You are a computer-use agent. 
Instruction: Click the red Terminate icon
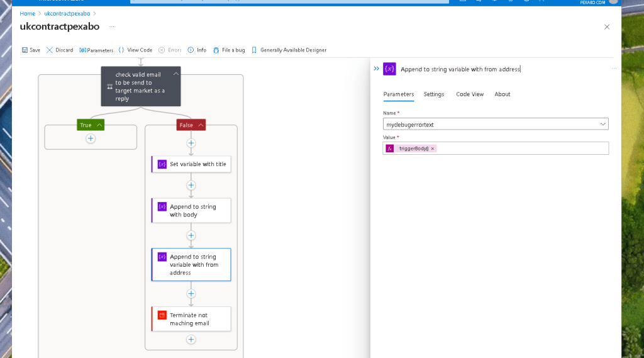(x=162, y=315)
